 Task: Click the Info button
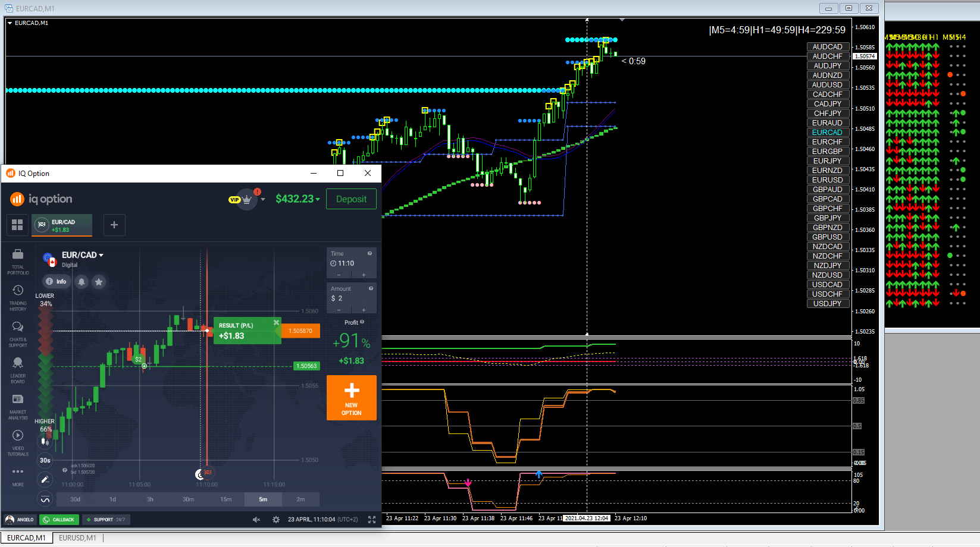(x=57, y=281)
